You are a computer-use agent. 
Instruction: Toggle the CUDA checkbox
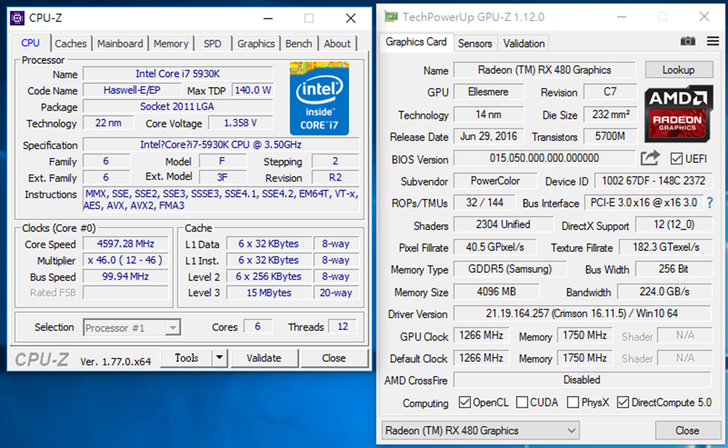point(522,402)
